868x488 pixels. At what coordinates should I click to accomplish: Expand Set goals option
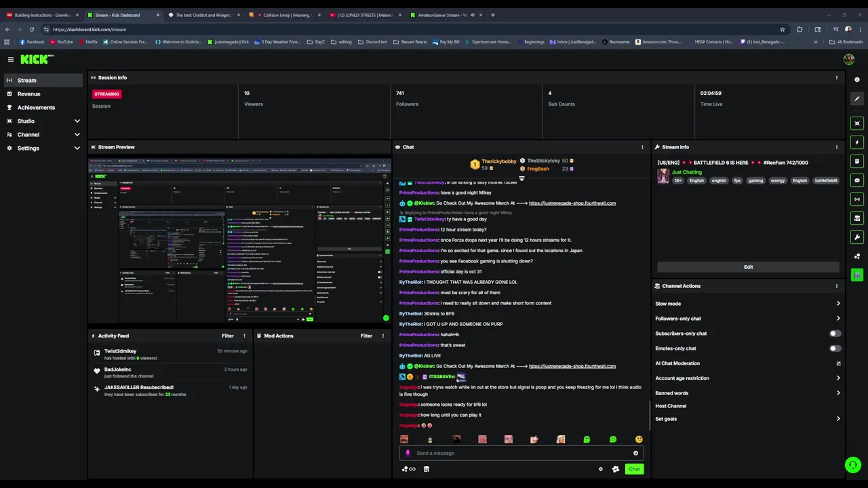748,419
